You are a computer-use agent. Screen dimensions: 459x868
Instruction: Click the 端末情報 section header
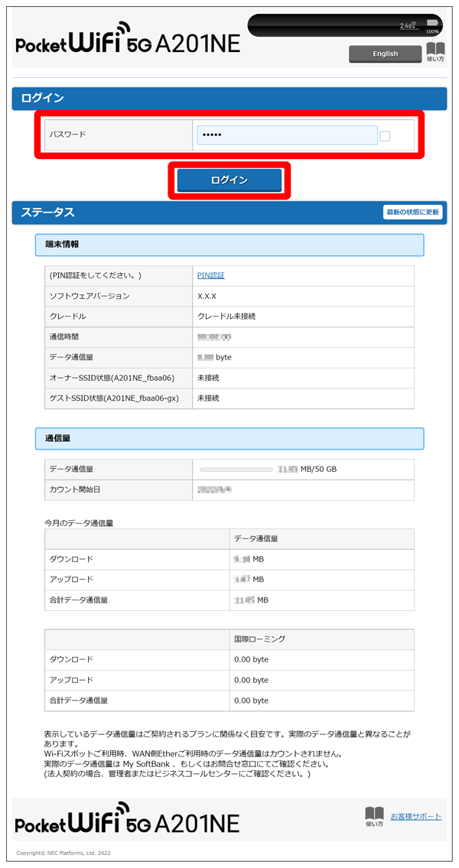click(x=229, y=245)
